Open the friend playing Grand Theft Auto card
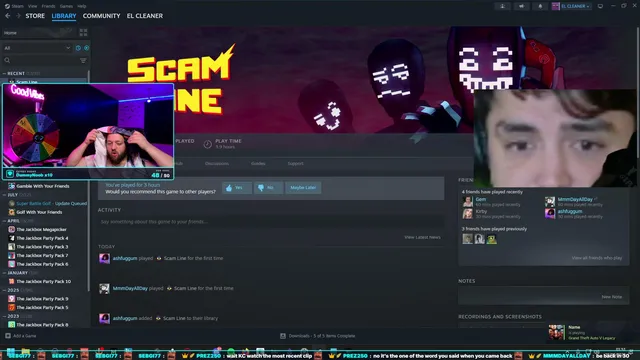Screen dimensions: 640x360 [x=589, y=332]
